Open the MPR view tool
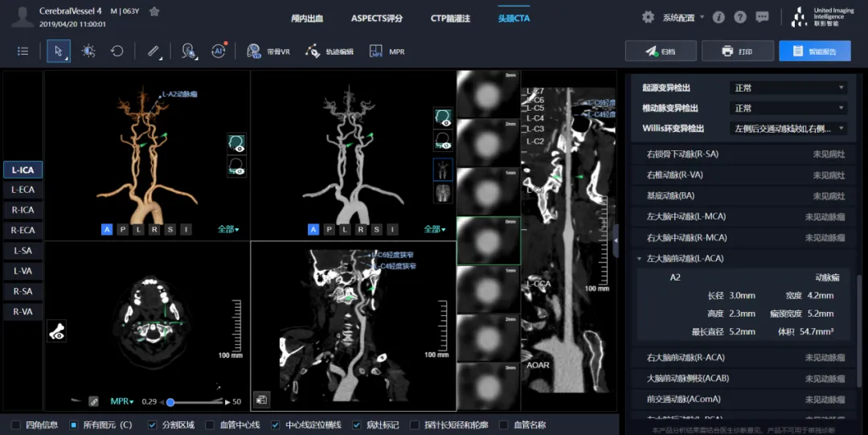The image size is (868, 435). (x=387, y=51)
